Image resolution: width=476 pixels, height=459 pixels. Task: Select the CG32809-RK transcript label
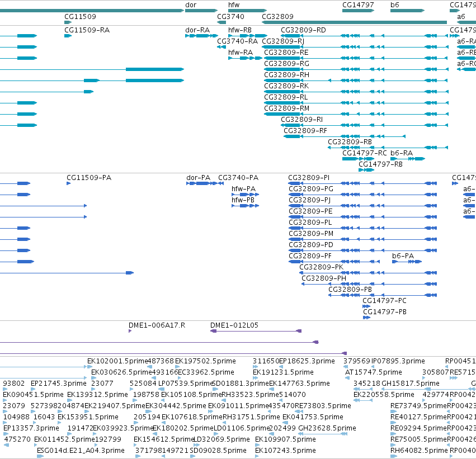click(286, 86)
